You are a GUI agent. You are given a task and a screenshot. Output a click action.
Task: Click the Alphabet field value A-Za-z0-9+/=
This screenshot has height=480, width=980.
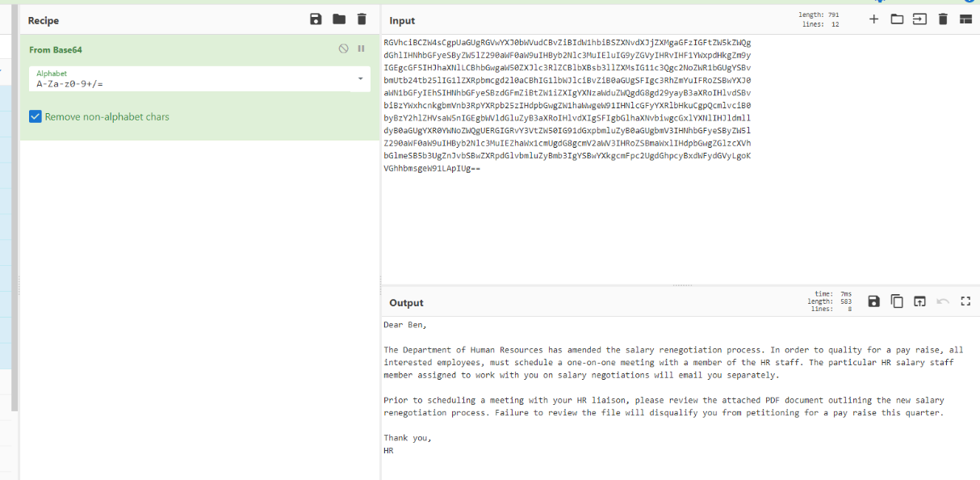(69, 83)
